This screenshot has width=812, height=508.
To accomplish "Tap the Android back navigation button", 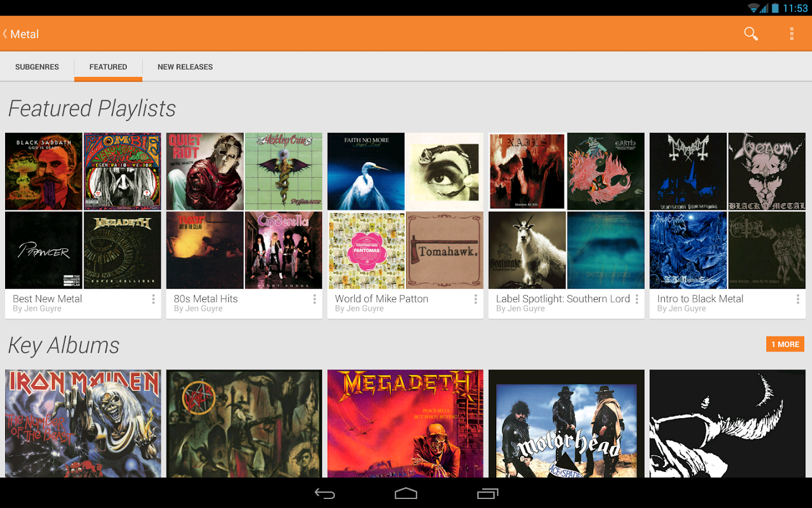I will (x=325, y=494).
